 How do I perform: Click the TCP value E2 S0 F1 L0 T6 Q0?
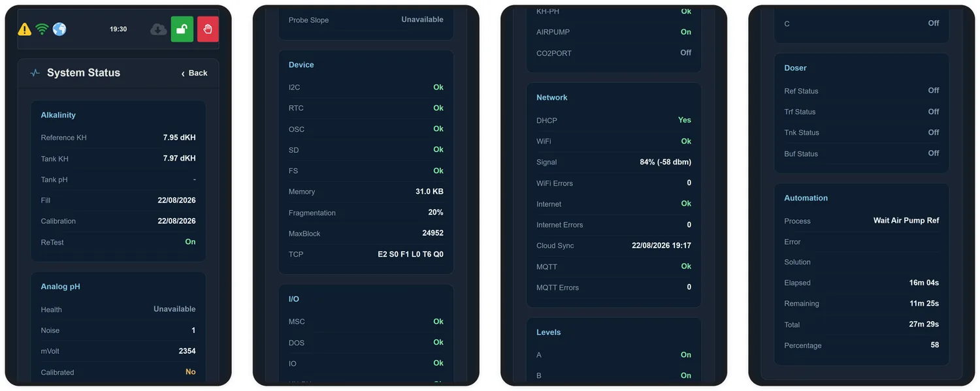410,255
